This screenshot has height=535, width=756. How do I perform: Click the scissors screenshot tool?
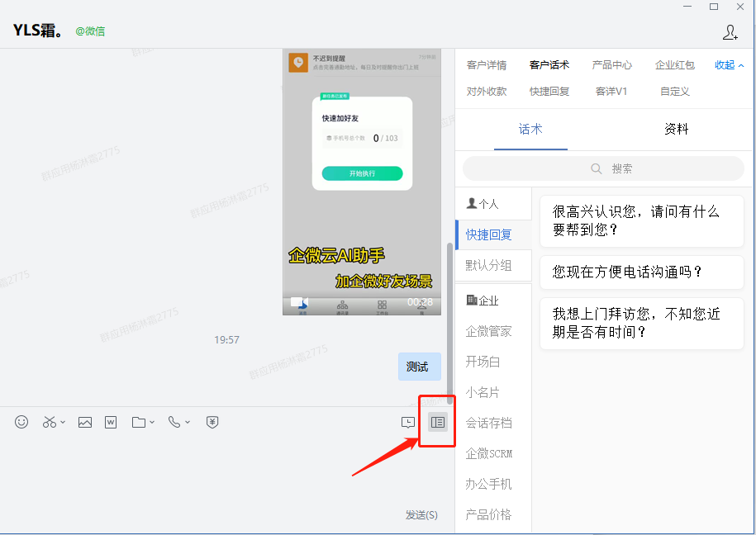(50, 422)
